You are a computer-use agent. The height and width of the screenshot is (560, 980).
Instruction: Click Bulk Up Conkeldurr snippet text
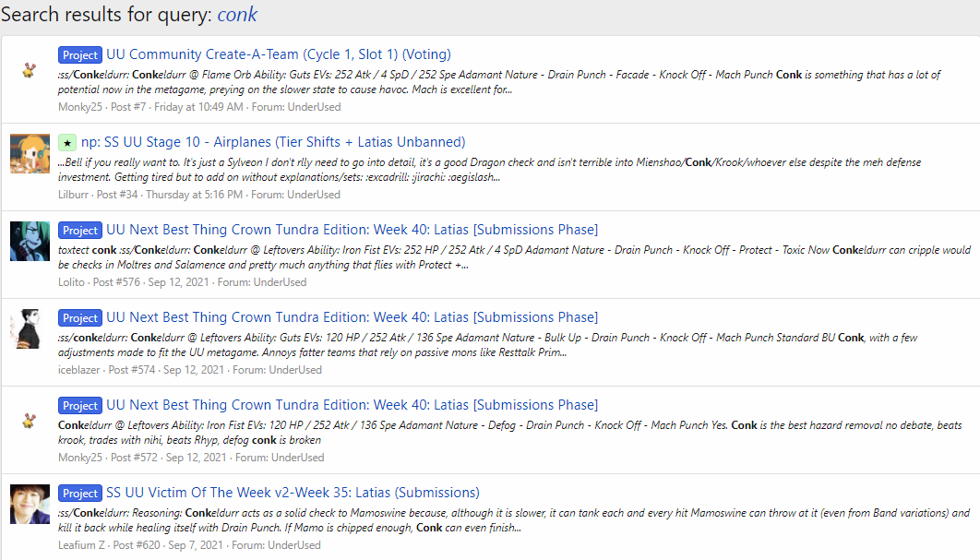tap(487, 344)
